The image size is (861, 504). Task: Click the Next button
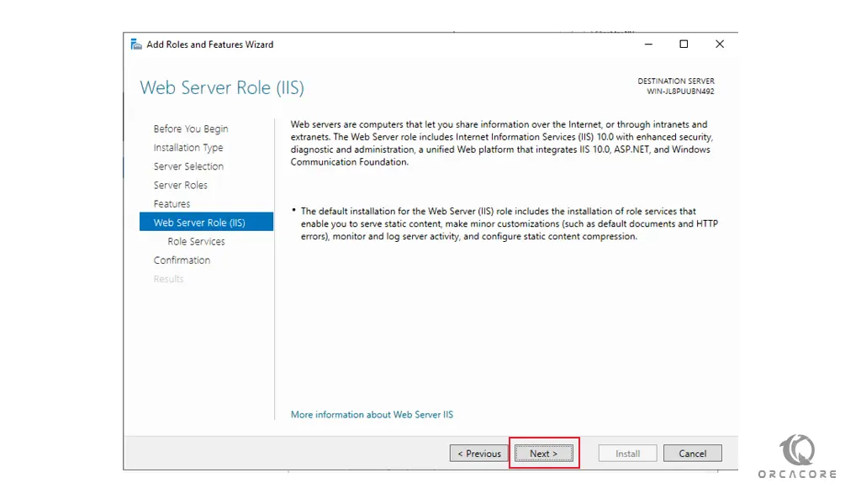544,454
